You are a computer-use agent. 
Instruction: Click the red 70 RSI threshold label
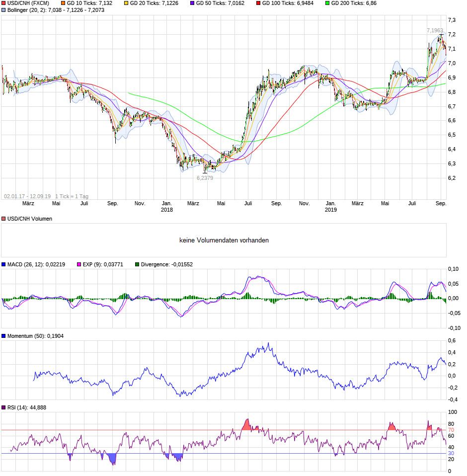click(451, 430)
